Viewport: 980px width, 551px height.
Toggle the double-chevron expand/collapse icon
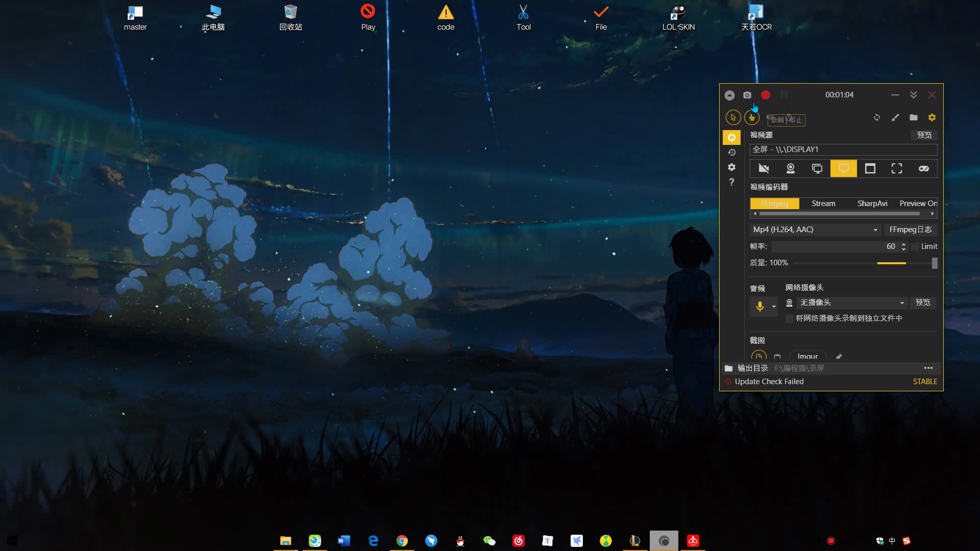914,95
